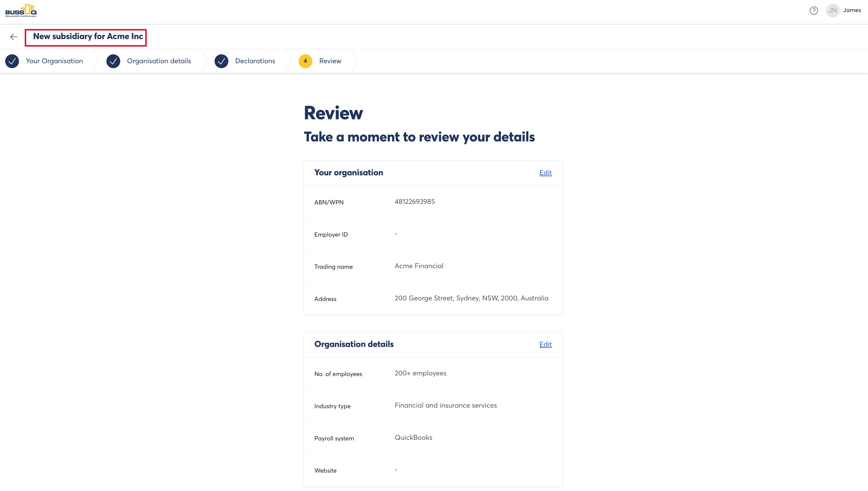Open the help question mark icon
This screenshot has height=491, width=868.
pyautogui.click(x=814, y=11)
